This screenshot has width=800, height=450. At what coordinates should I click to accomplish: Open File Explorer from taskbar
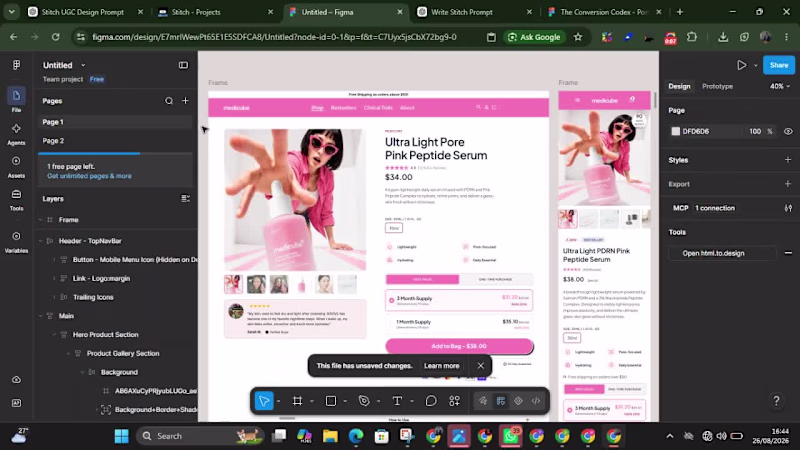pyautogui.click(x=331, y=436)
